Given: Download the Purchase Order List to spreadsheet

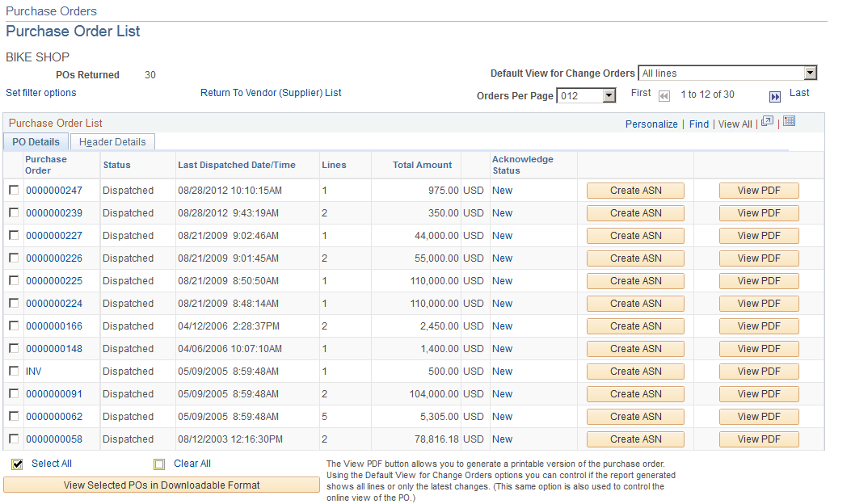Looking at the screenshot, I should (789, 121).
